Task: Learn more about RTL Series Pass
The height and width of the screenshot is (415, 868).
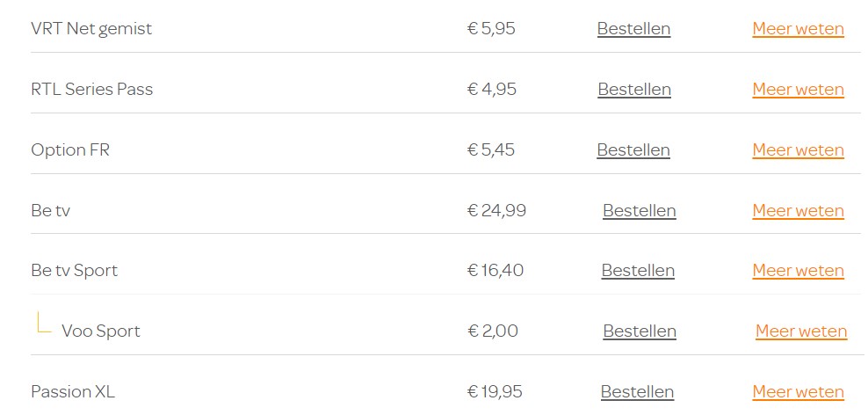Action: 799,89
